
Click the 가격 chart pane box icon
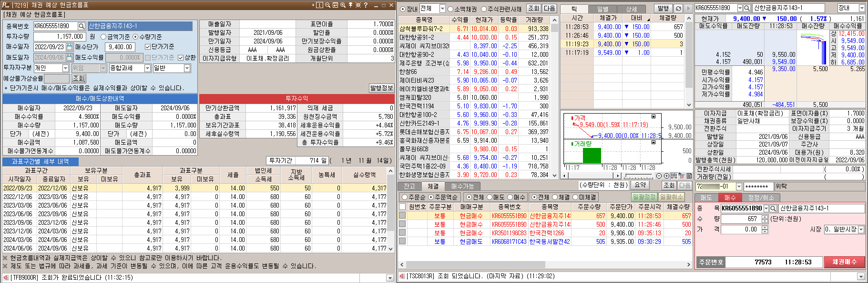pos(654,116)
